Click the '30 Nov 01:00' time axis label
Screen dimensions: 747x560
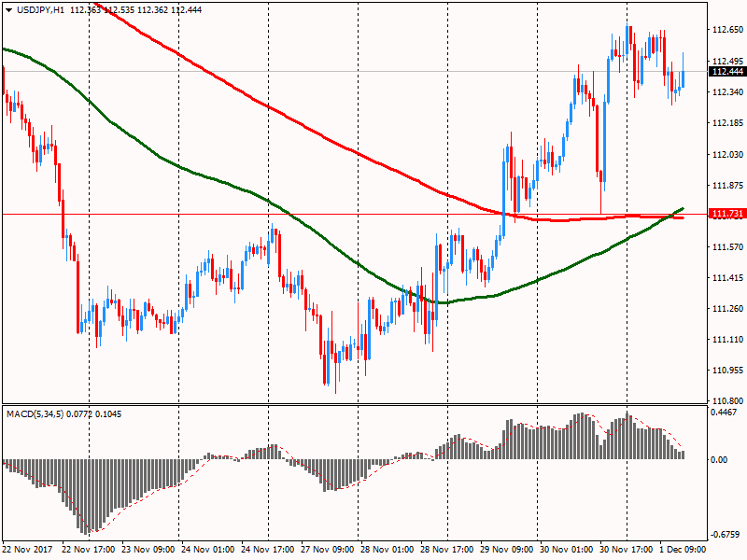[567, 550]
